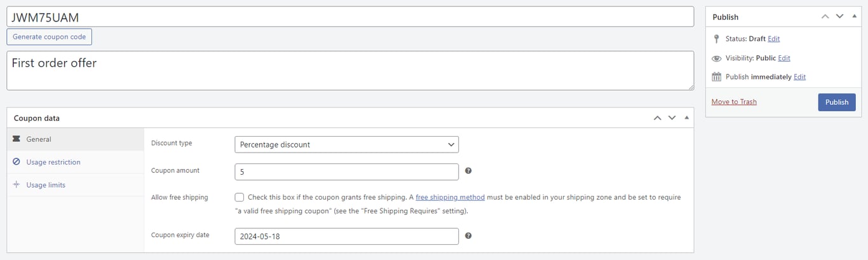Collapse the Publish panel
Viewport: 868px width, 260px height.
tap(854, 17)
